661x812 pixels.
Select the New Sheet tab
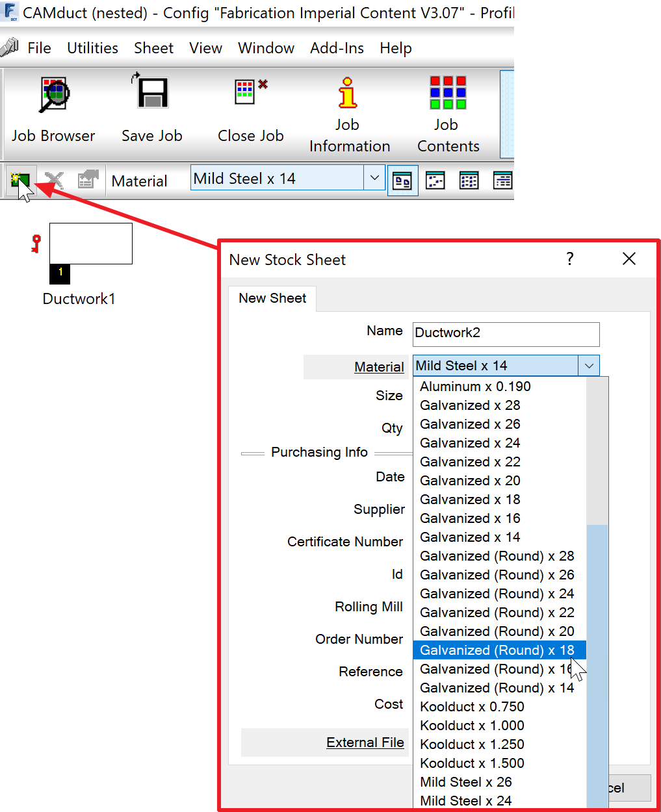(272, 298)
